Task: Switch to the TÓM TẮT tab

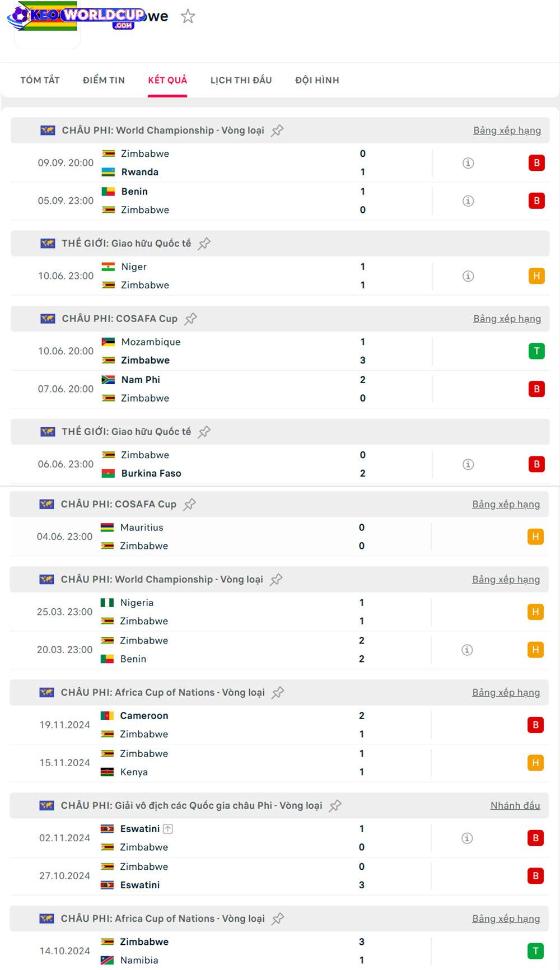Action: 40,80
